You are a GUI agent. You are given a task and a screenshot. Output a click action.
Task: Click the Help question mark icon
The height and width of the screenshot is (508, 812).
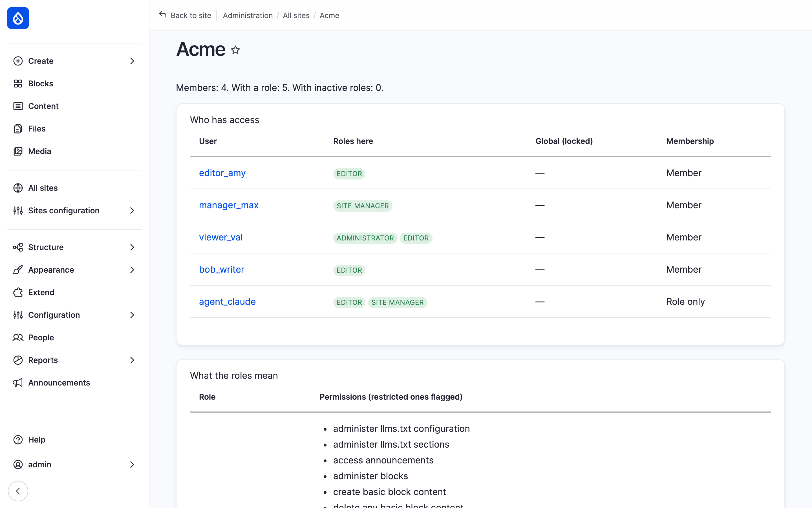[18, 439]
